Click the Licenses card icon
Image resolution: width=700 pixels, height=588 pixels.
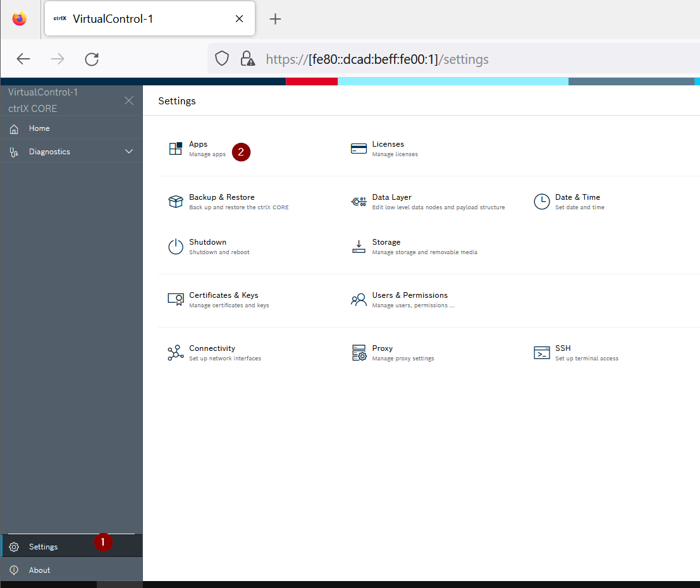click(359, 149)
